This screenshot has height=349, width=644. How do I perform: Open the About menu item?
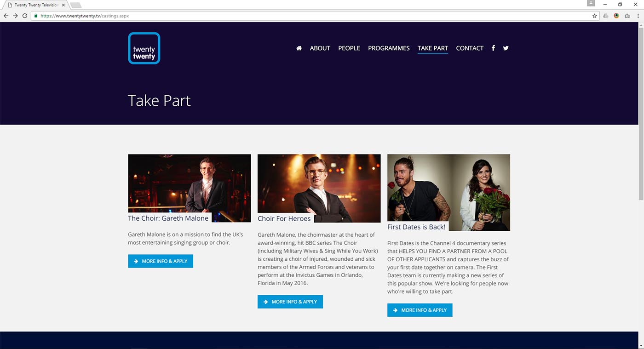point(320,48)
